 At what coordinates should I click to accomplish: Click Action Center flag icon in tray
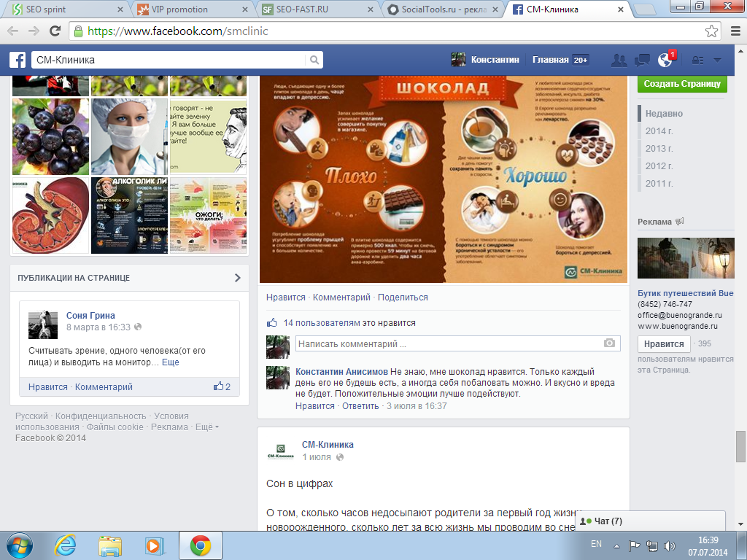(x=634, y=545)
